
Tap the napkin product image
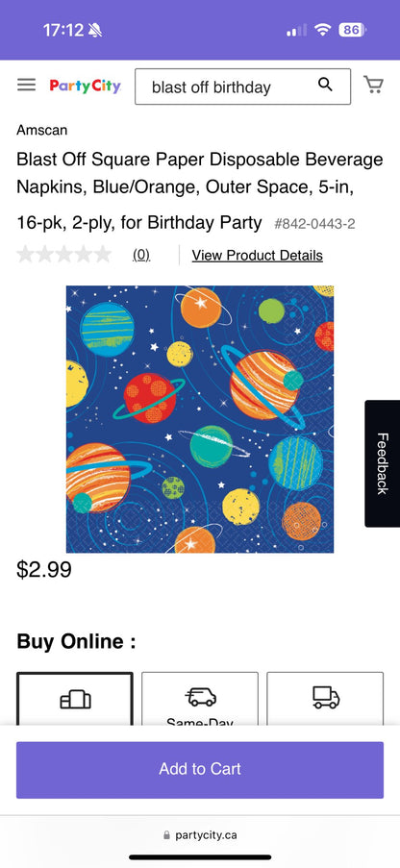point(200,419)
